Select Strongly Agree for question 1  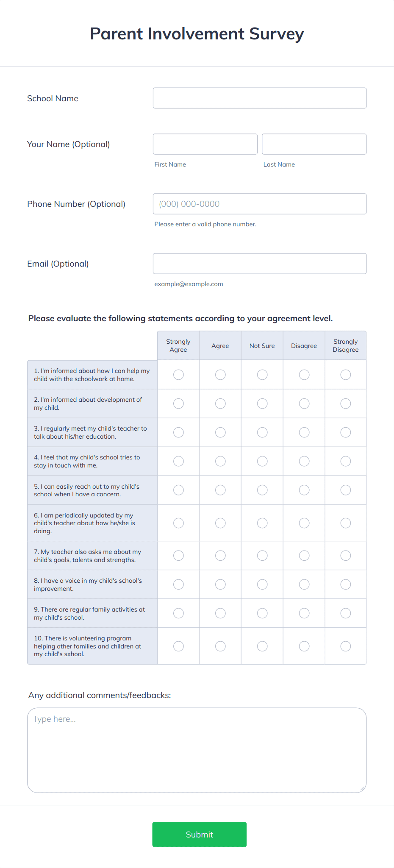click(178, 375)
